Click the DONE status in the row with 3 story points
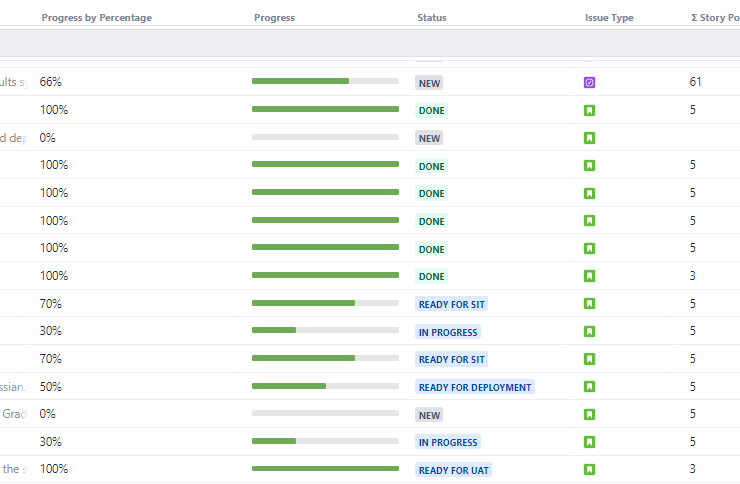 coord(431,276)
